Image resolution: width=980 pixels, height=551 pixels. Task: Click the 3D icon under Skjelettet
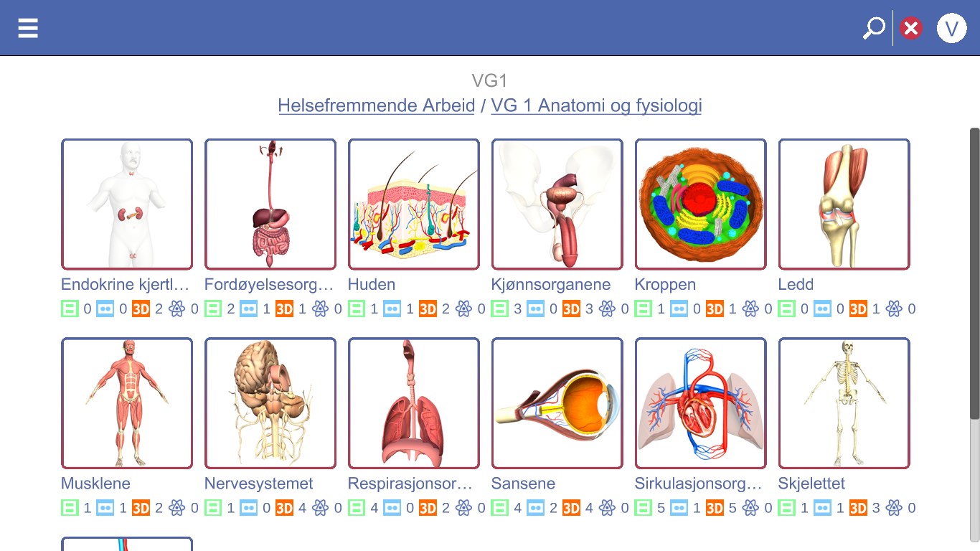coord(858,509)
